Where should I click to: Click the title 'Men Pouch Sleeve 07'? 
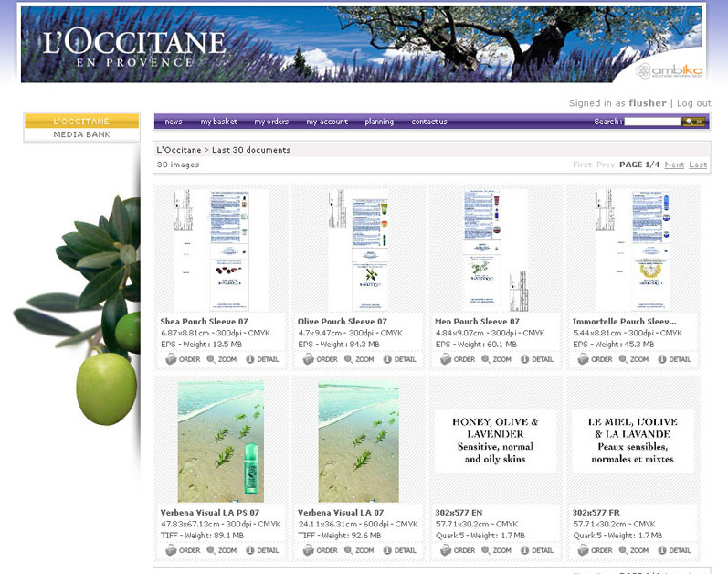(x=477, y=322)
